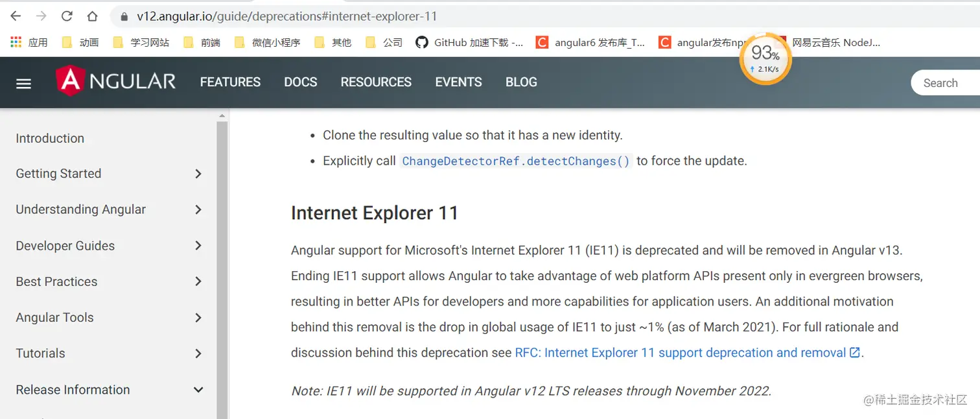Image resolution: width=980 pixels, height=419 pixels.
Task: Expand the Understanding Angular section chevron
Action: click(x=198, y=210)
